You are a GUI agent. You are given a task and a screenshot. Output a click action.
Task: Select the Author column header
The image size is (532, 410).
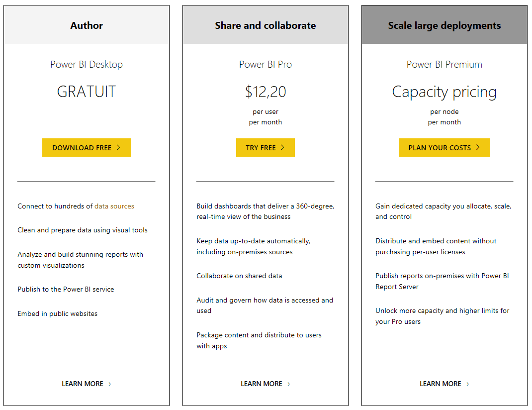87,25
